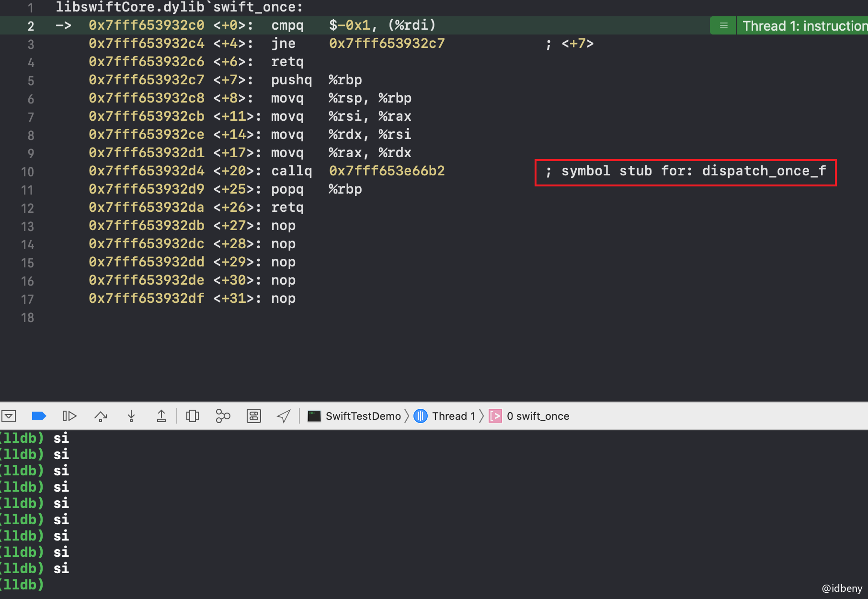868x599 pixels.
Task: Click the stack frame icon before swift_once
Action: point(495,416)
